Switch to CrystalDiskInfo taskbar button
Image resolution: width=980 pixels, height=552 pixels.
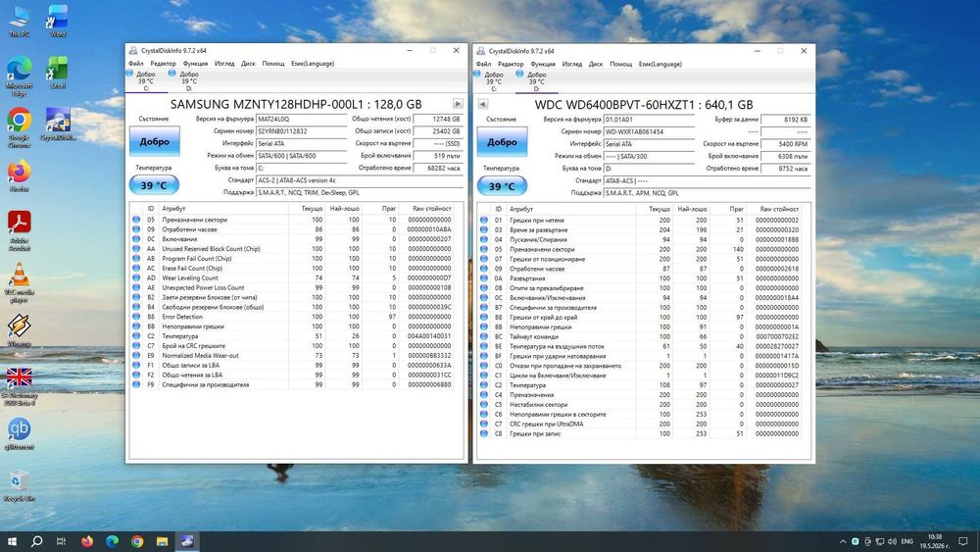[x=187, y=541]
